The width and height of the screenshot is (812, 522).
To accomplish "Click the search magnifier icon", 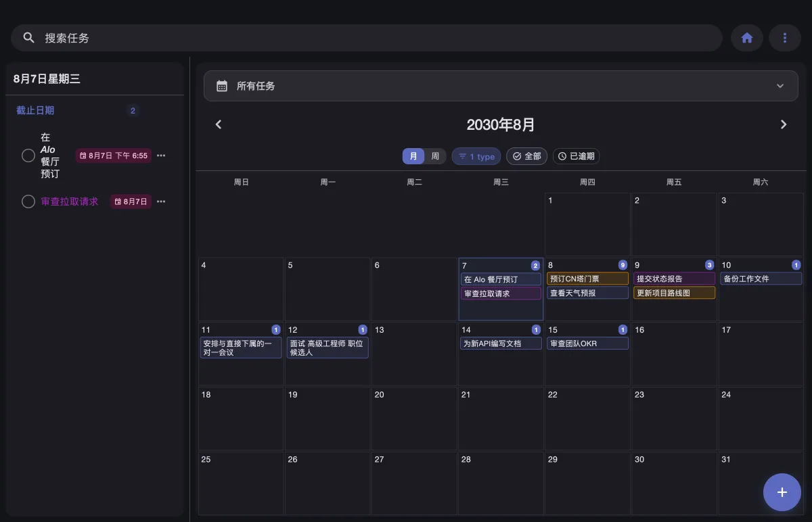I will coord(28,38).
